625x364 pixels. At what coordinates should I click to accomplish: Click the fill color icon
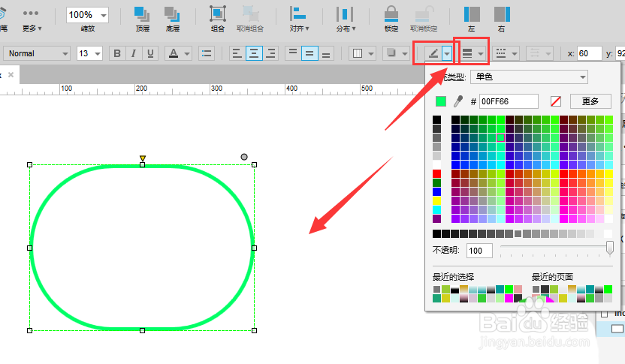[358, 53]
